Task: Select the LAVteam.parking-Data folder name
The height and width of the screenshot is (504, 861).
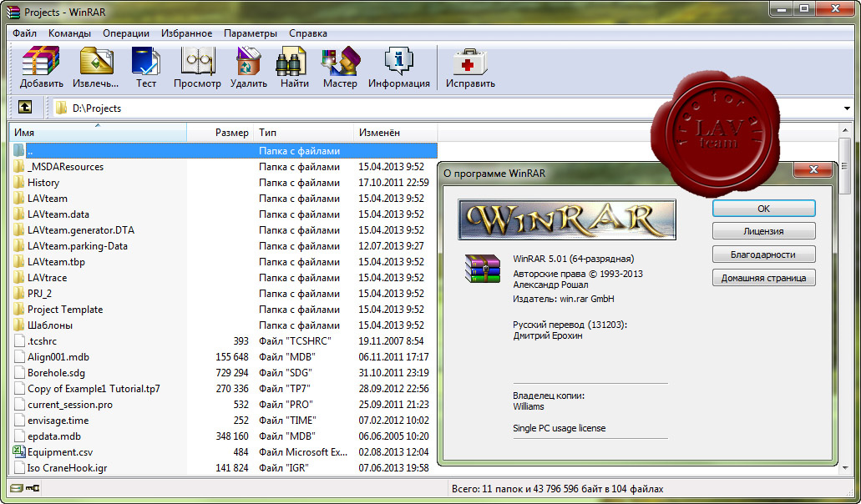Action: click(78, 245)
